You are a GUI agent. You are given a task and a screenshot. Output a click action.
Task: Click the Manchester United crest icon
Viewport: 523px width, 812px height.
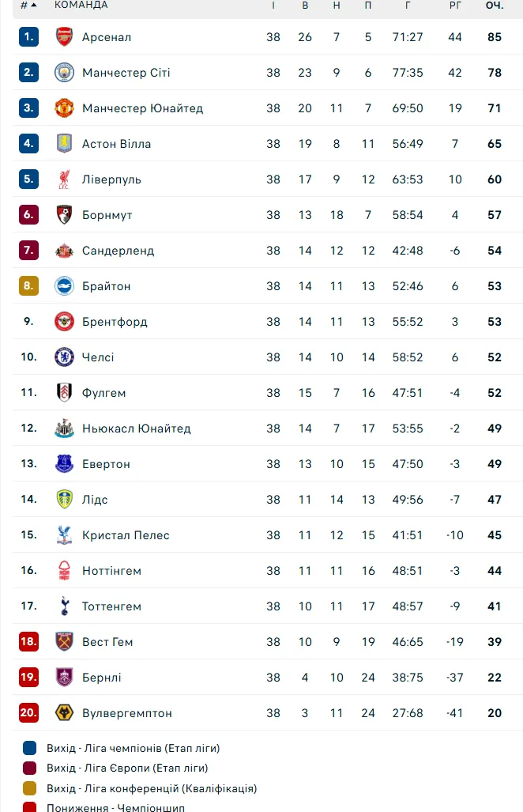(x=64, y=108)
